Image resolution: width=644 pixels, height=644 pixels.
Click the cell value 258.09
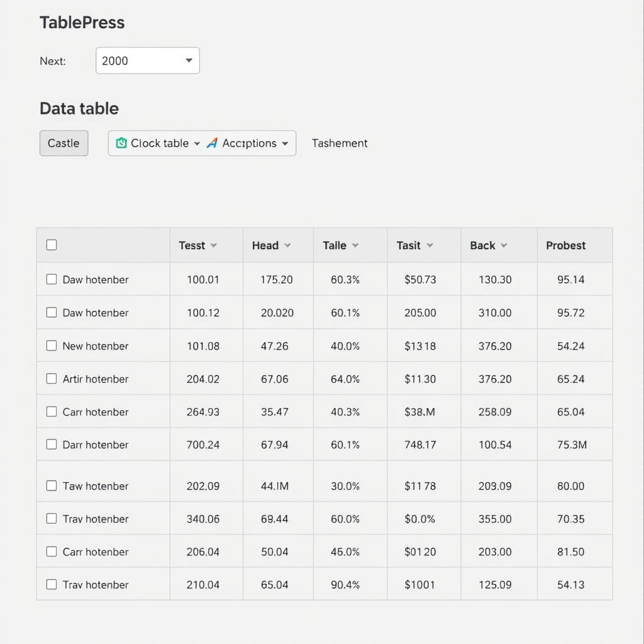coord(495,411)
